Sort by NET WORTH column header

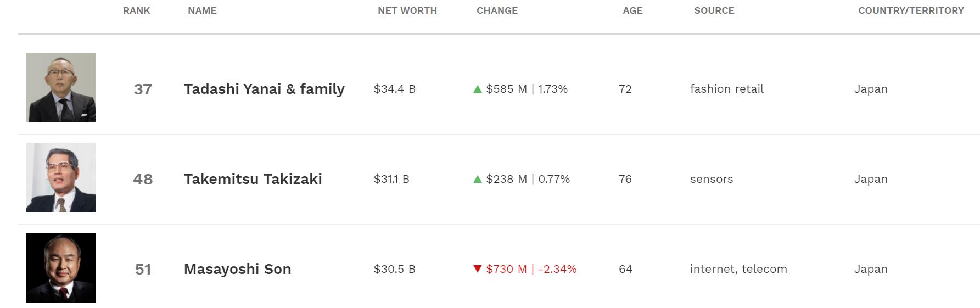click(x=407, y=10)
